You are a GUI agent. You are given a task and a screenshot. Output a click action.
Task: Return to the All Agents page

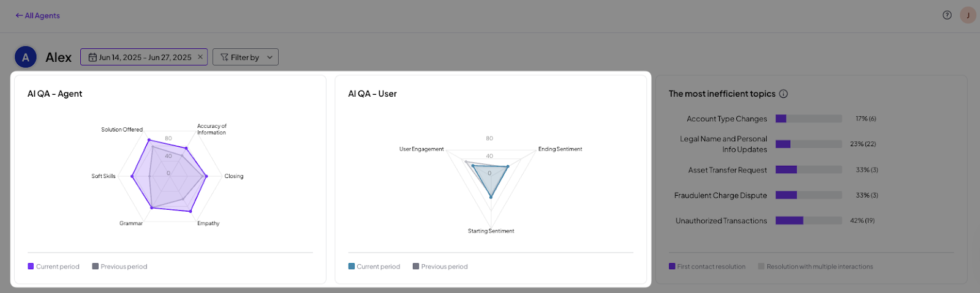(38, 15)
